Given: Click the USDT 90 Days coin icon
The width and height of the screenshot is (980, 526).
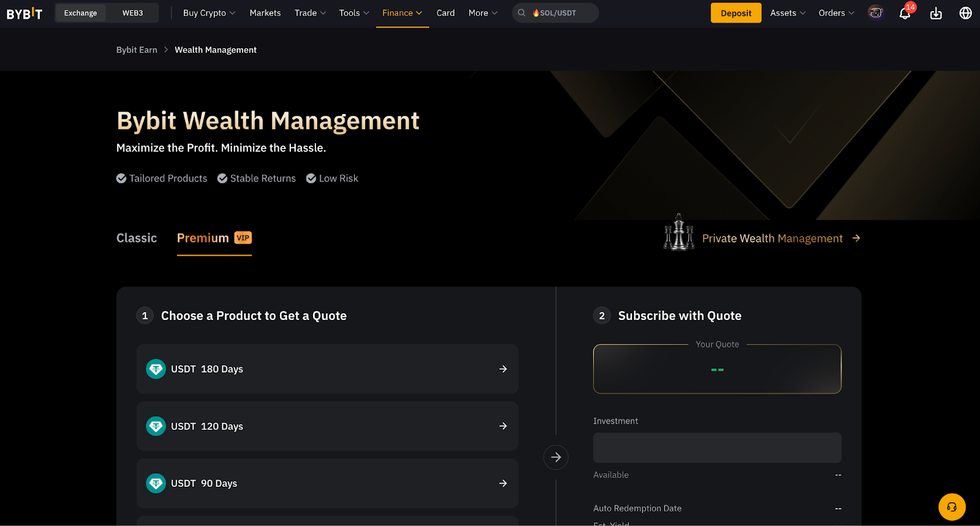Looking at the screenshot, I should [x=156, y=483].
